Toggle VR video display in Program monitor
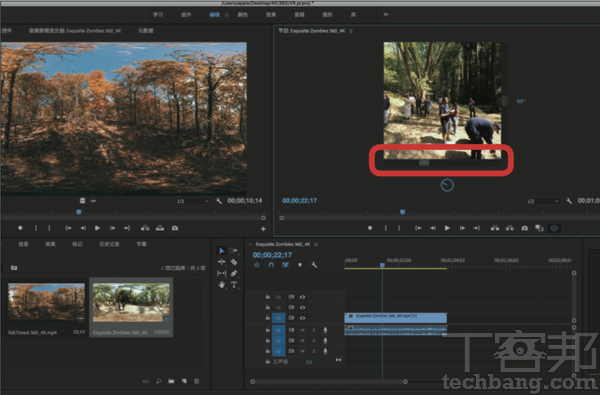 pos(554,228)
